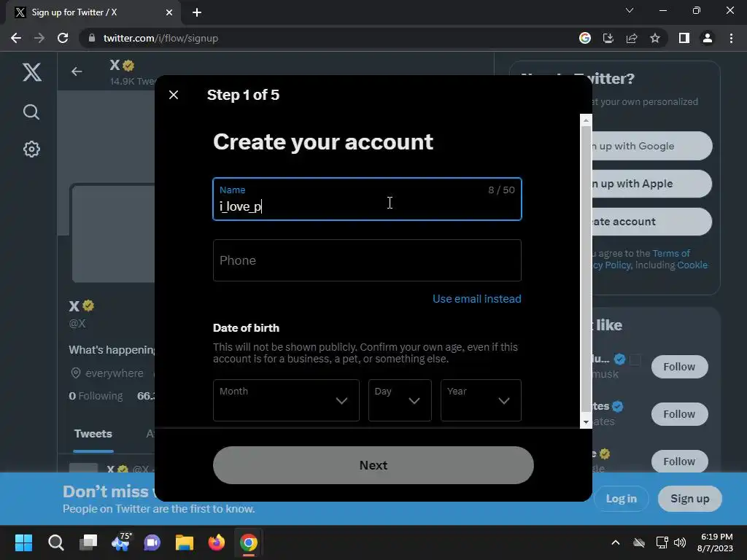Screen dimensions: 747x560
Task: Click Create account button in sidebar
Action: click(x=651, y=222)
